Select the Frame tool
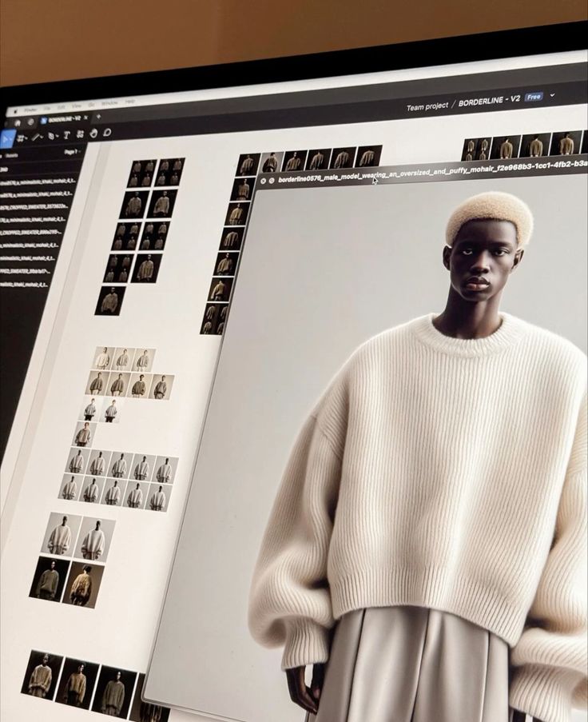Viewport: 588px width, 722px height. [x=21, y=138]
